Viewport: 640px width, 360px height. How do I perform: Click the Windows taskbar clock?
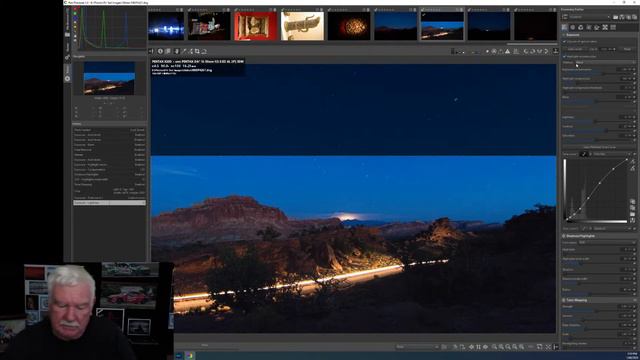click(632, 356)
